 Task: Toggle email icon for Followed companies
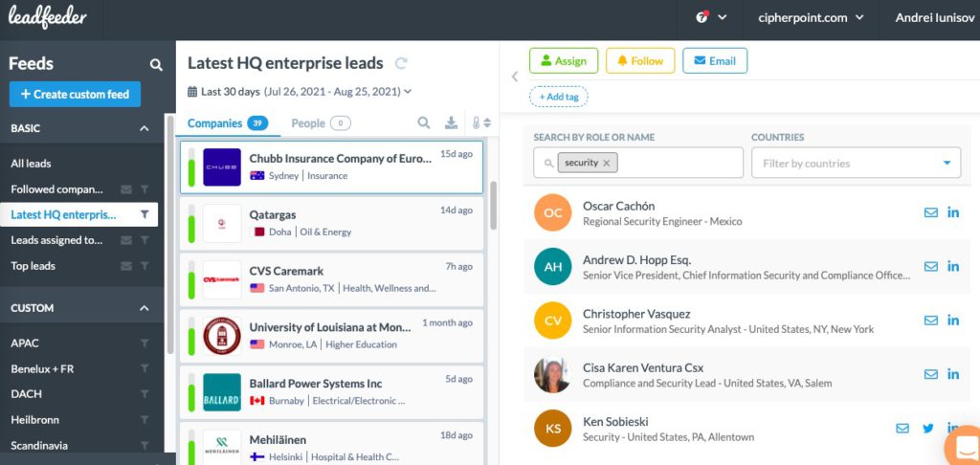tap(126, 189)
